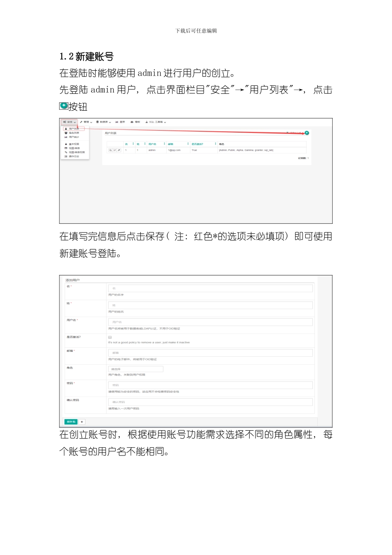
Task: Select 视图/菜单权限 in the security menu
Action: click(x=75, y=152)
